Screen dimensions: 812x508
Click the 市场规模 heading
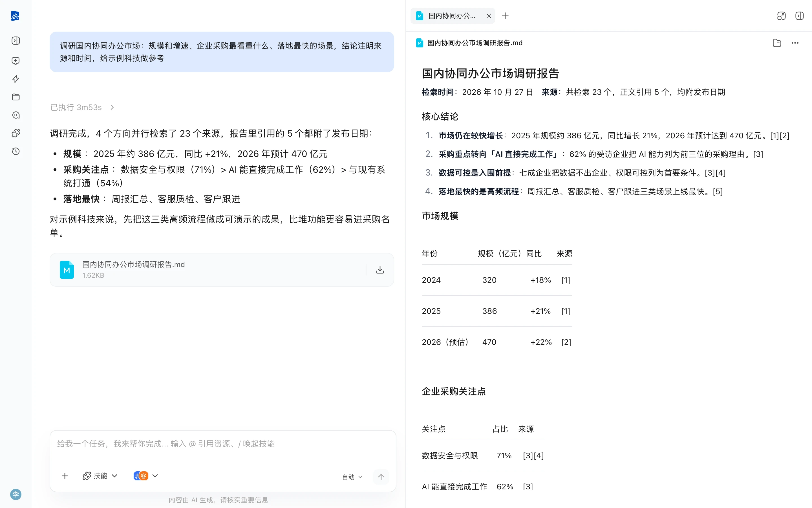[440, 216]
